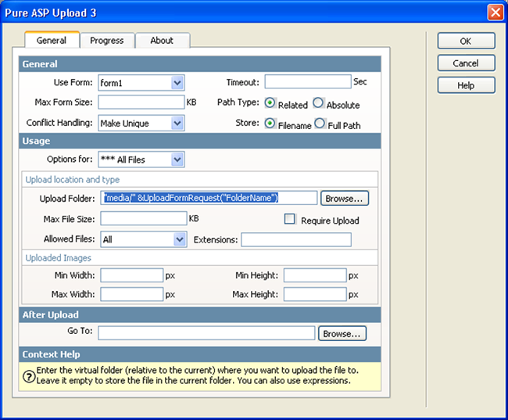Click the Usage section header
Screen dimensions: 508x420
pos(199,141)
